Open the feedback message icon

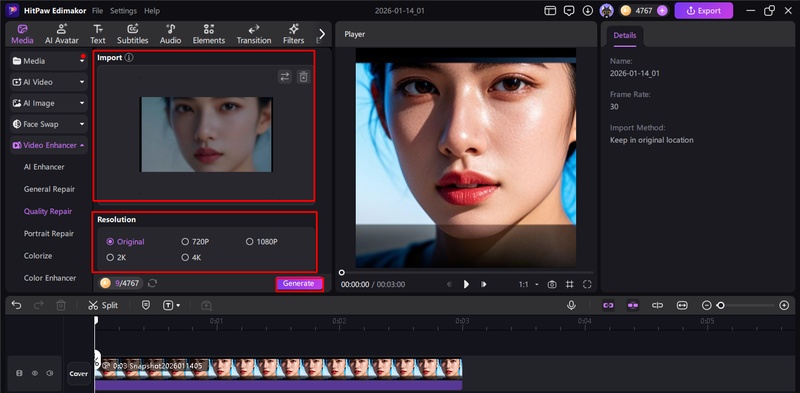(569, 11)
